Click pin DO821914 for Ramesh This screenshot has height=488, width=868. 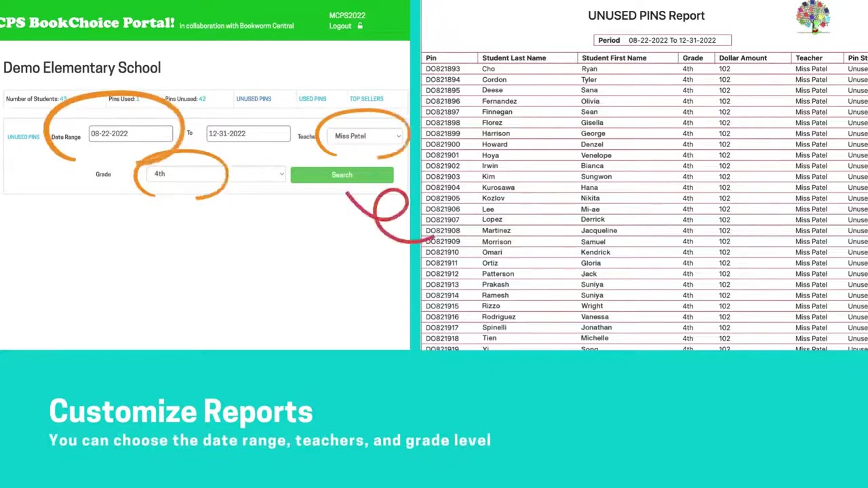443,296
